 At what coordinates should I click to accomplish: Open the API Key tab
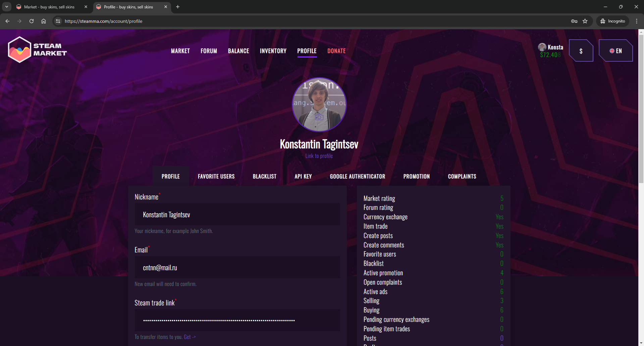[303, 176]
